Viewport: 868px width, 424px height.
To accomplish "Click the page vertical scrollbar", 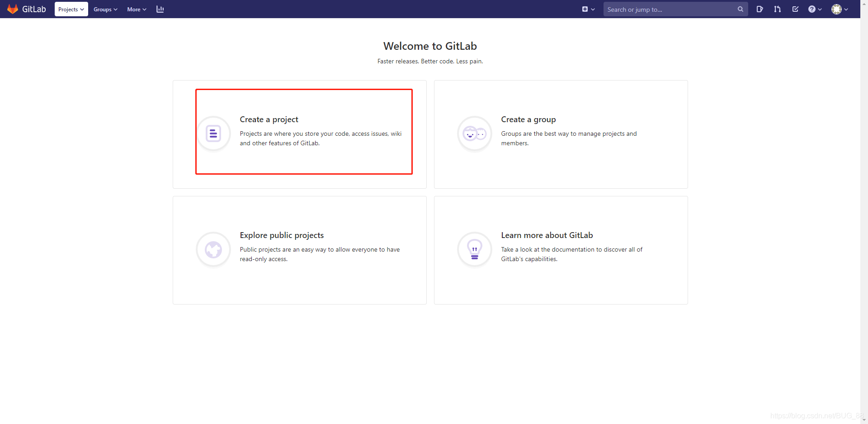I will (x=864, y=212).
